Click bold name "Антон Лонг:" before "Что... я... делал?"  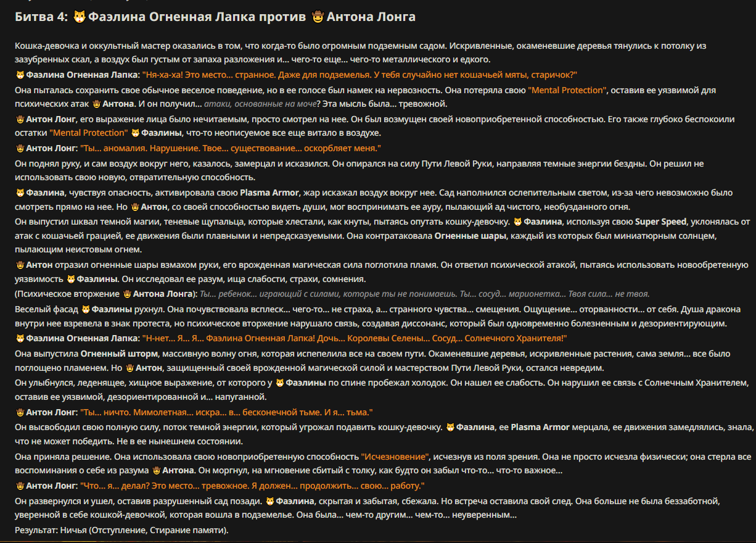52,486
